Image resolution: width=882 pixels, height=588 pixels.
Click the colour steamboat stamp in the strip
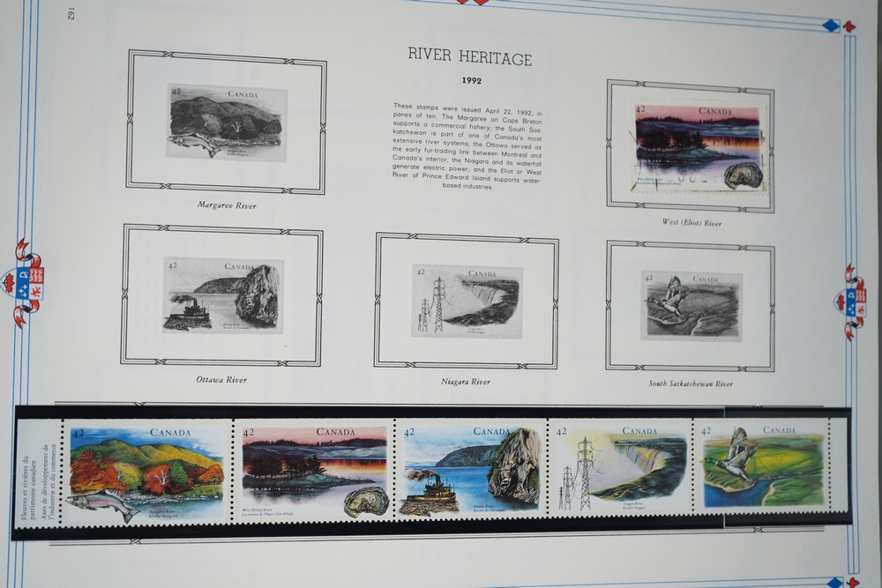coord(469,470)
